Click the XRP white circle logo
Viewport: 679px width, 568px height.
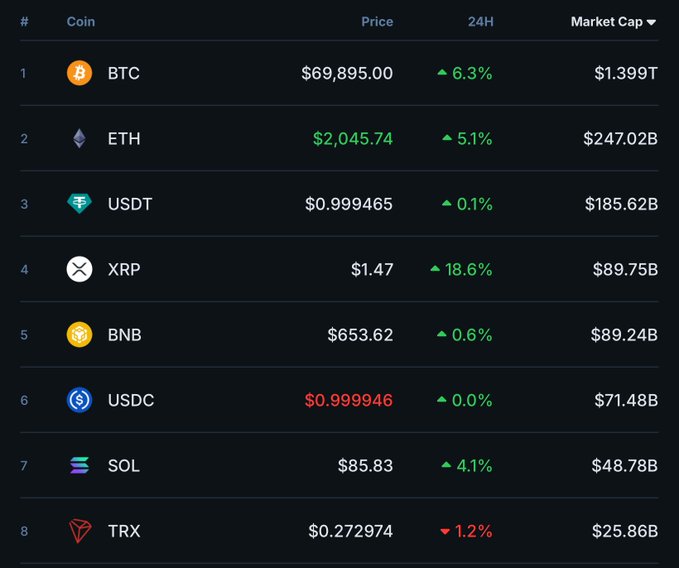(79, 269)
